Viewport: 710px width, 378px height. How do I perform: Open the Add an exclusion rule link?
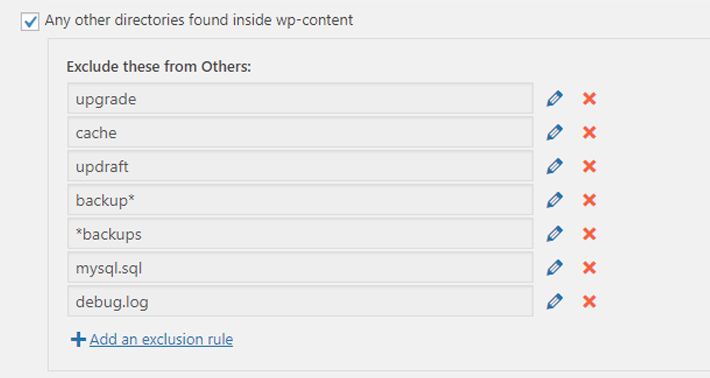coord(161,339)
